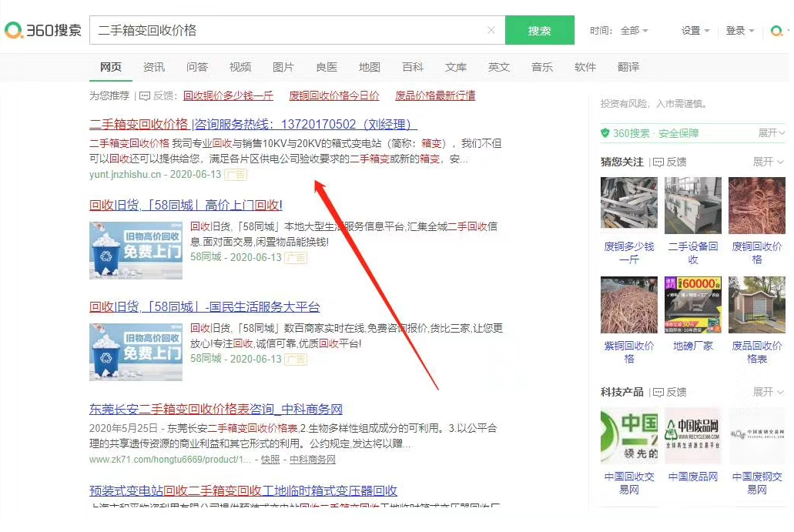Open result 回收旧货 58同城 国民生活服务大平台
Screen dimensions: 794x532
[205, 307]
